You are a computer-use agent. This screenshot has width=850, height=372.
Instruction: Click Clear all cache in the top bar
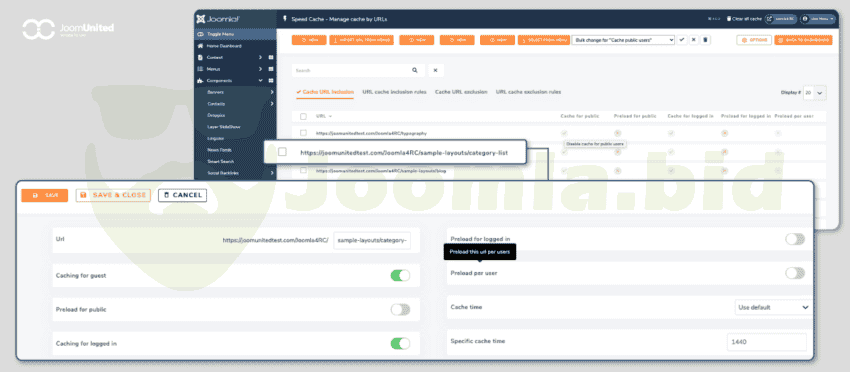point(743,19)
